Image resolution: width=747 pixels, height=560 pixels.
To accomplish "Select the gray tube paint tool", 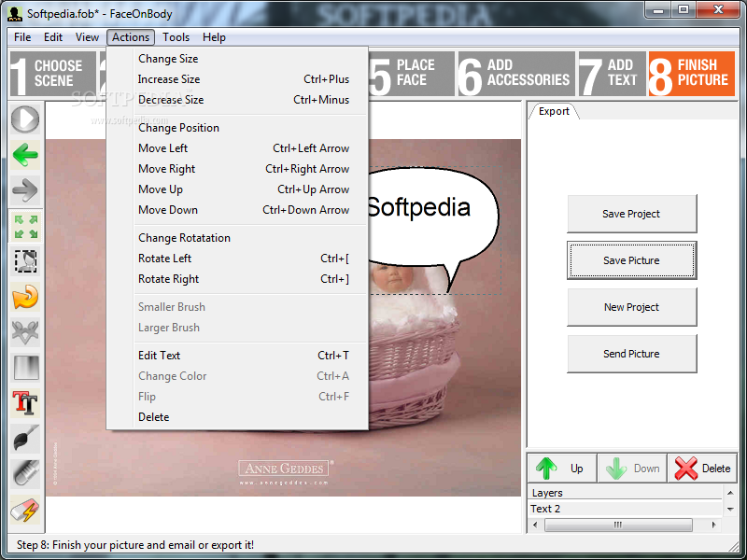I will tap(25, 474).
